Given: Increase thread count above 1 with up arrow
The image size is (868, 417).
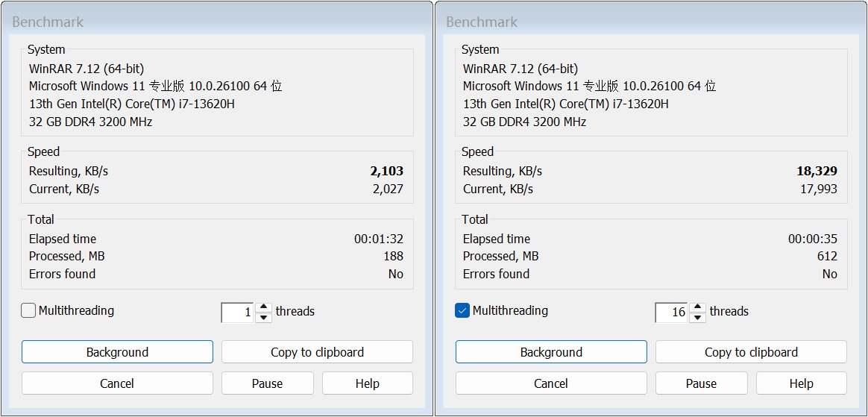Looking at the screenshot, I should tap(263, 307).
